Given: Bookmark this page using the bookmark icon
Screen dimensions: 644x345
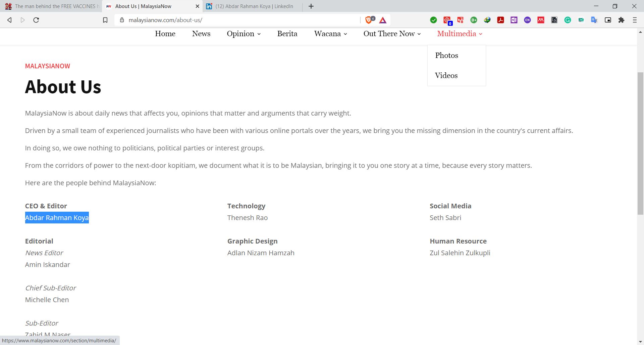Looking at the screenshot, I should click(105, 20).
